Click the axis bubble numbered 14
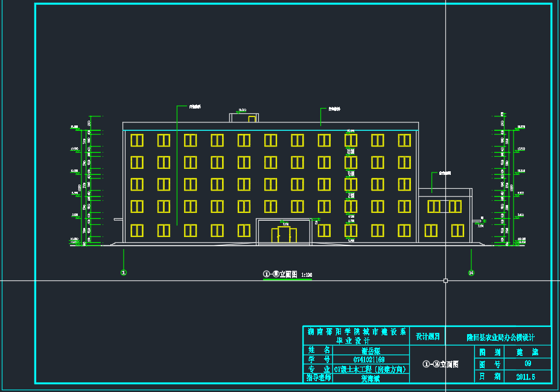Viewport: 560px width, 392px height. tap(471, 273)
